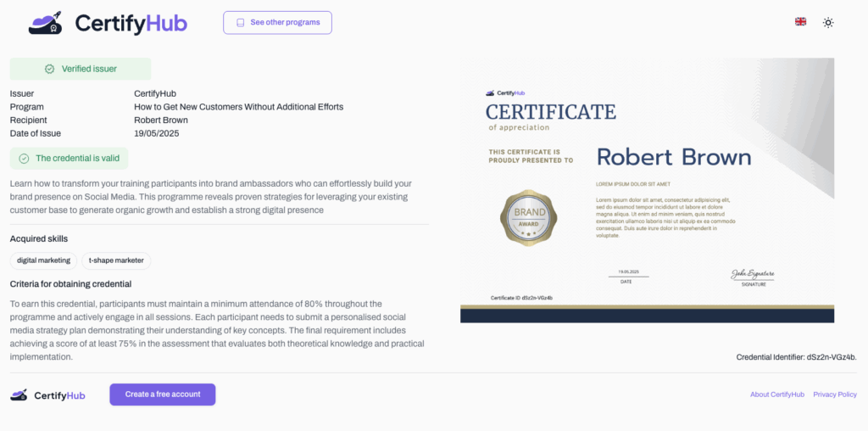
Task: Click the John Signature on certificate
Action: (753, 274)
